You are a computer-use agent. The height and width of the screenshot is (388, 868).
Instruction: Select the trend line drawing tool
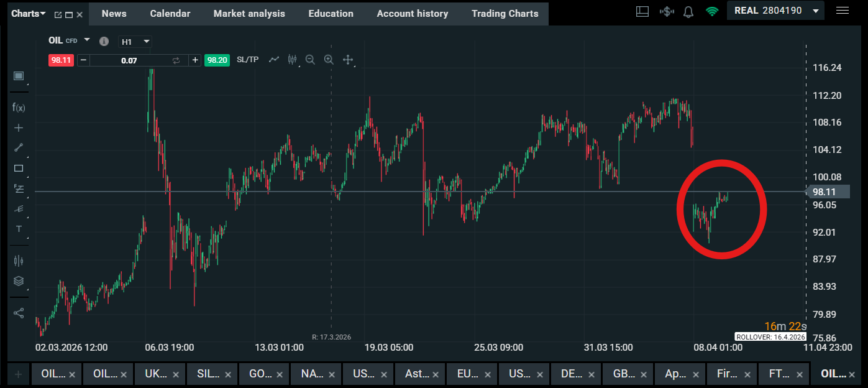click(x=19, y=148)
